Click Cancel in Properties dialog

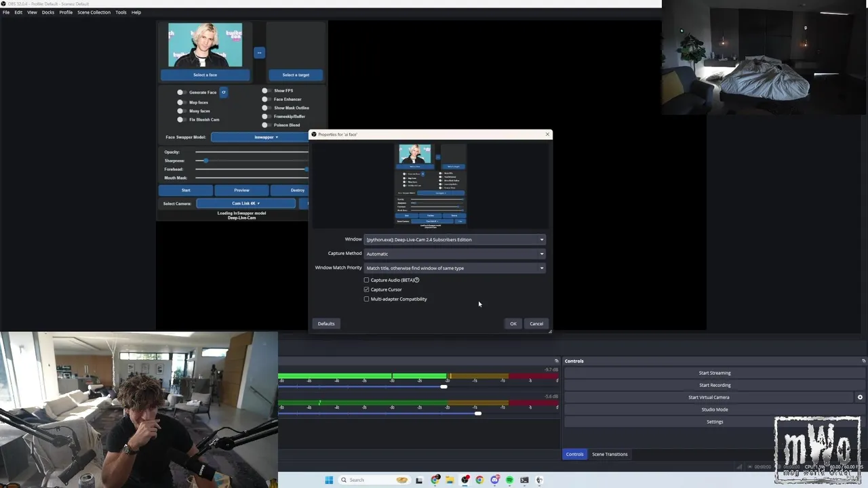pyautogui.click(x=536, y=323)
